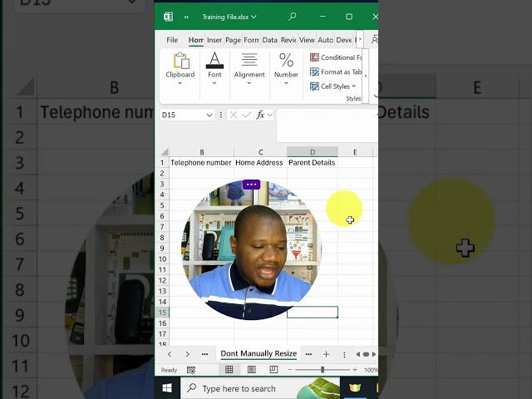This screenshot has width=532, height=399.
Task: Click the Home Address cell
Action: [259, 163]
